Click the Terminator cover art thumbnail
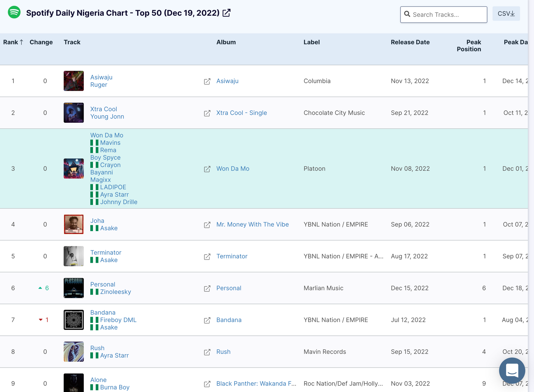 click(74, 256)
